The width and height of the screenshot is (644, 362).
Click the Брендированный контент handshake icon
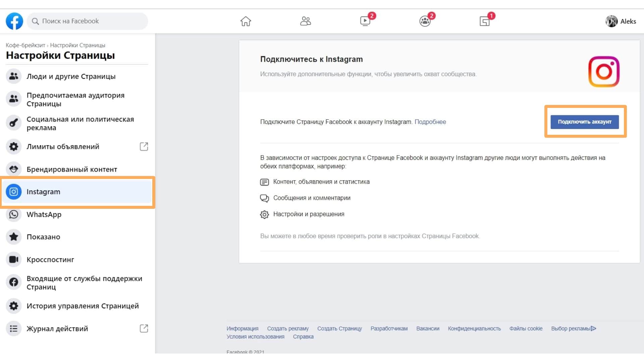[x=14, y=169]
